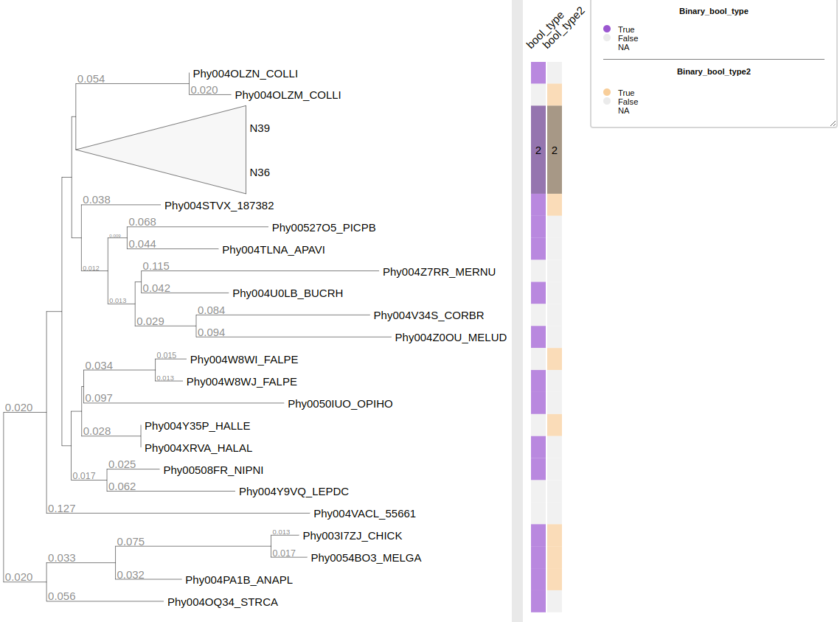Click the Binary_bool_type2 legend title
This screenshot has height=622, width=840.
713,71
